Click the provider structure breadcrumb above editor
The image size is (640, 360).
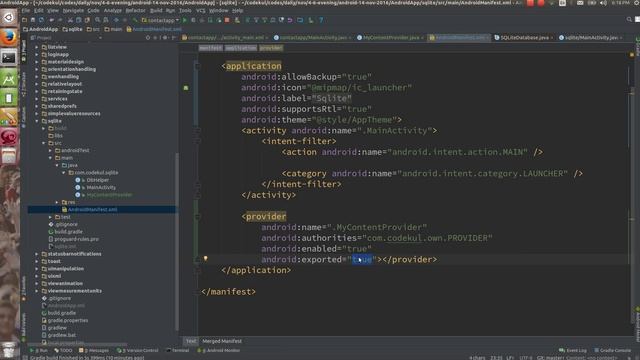[x=271, y=48]
